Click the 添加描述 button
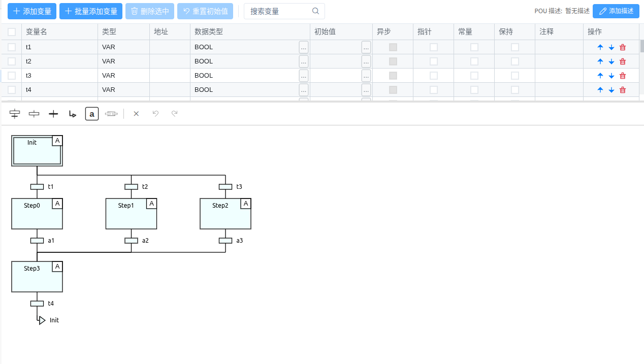 coord(616,11)
